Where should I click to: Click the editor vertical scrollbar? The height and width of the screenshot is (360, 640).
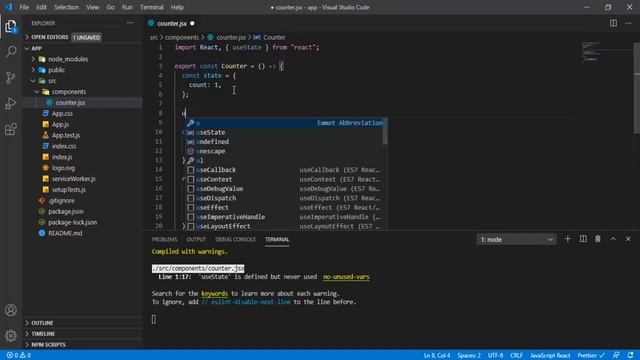pyautogui.click(x=637, y=87)
